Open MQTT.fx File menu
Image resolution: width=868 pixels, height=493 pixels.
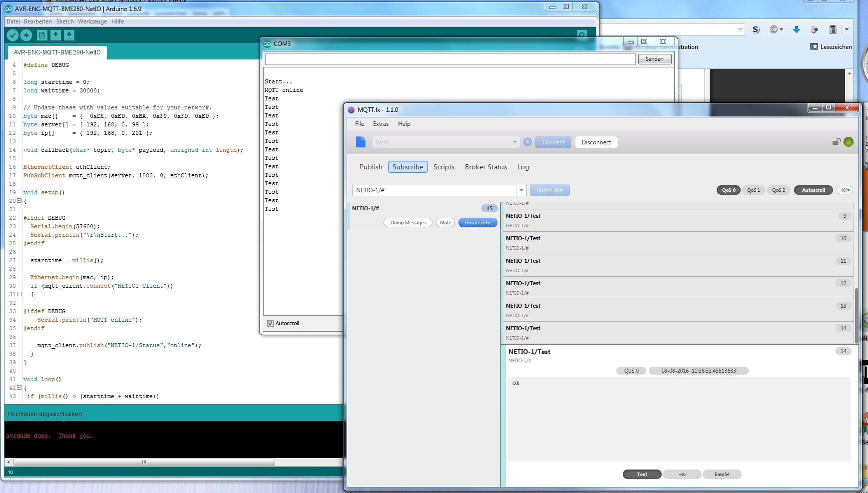(x=360, y=124)
